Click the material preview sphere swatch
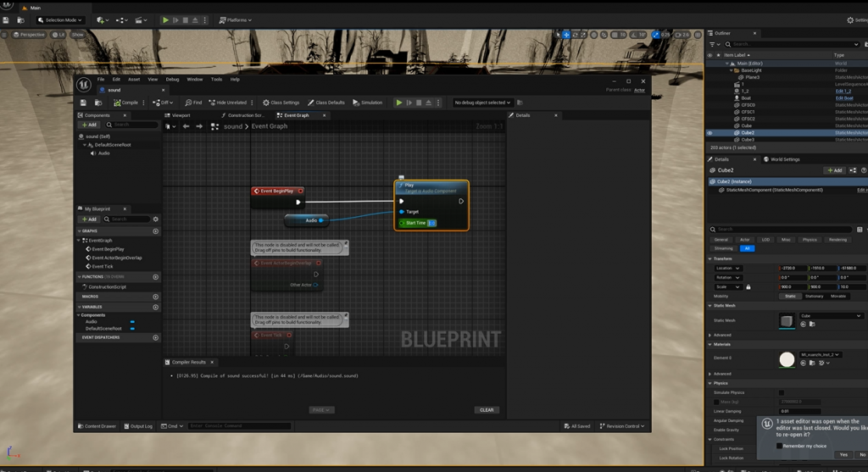868x472 pixels. pos(787,359)
